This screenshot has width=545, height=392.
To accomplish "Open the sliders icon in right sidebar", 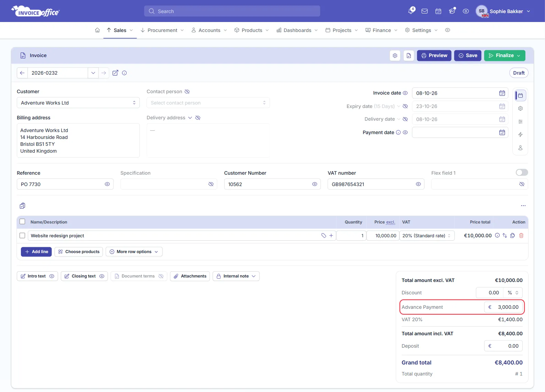I will 521,122.
